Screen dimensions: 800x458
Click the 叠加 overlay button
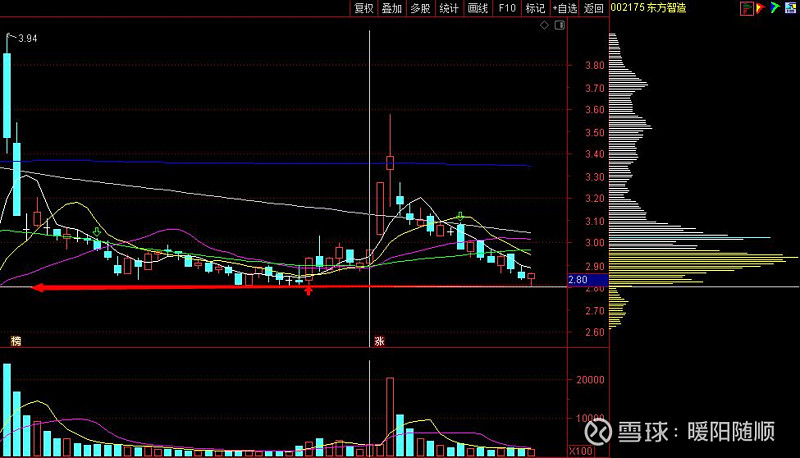tap(392, 8)
